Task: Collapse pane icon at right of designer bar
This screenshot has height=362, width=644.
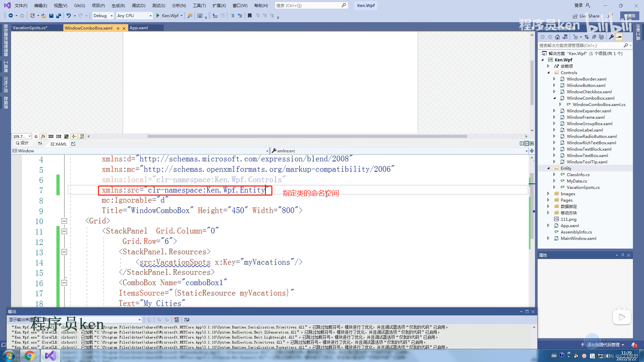Action: (x=532, y=144)
